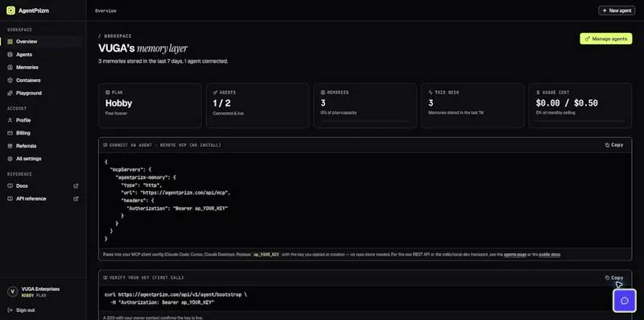Click the $0.00 / $0.50 value
The width and height of the screenshot is (644, 320).
(567, 103)
